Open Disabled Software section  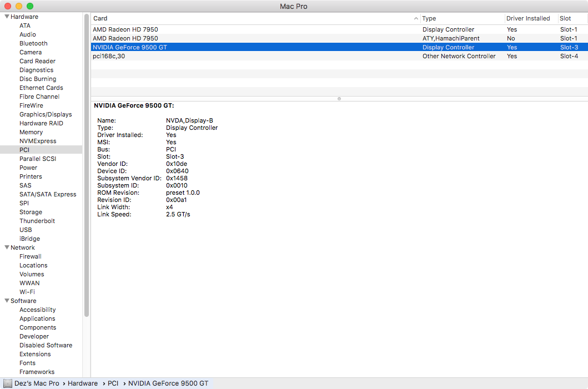point(46,345)
